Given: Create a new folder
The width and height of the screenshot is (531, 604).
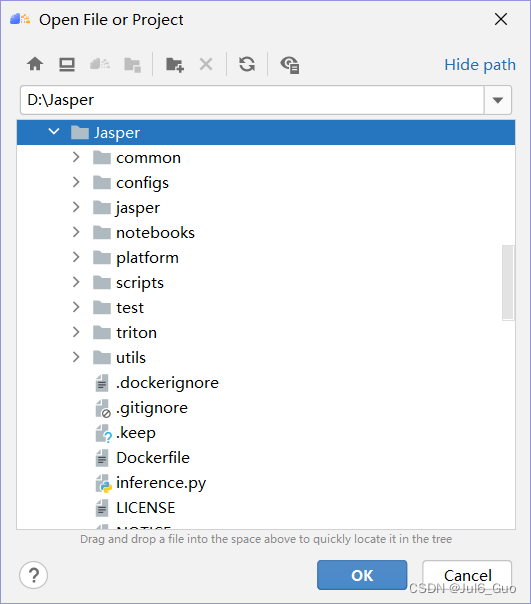Looking at the screenshot, I should pos(175,64).
